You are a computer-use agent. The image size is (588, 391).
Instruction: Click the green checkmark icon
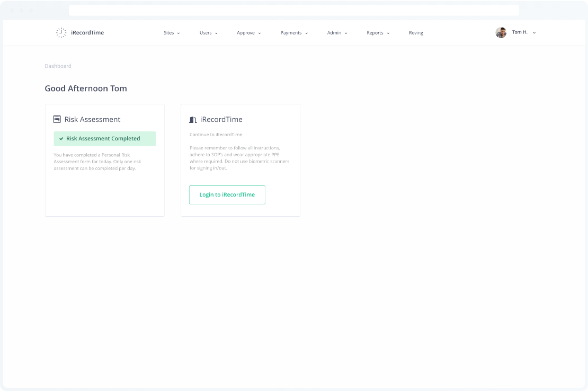tap(61, 139)
